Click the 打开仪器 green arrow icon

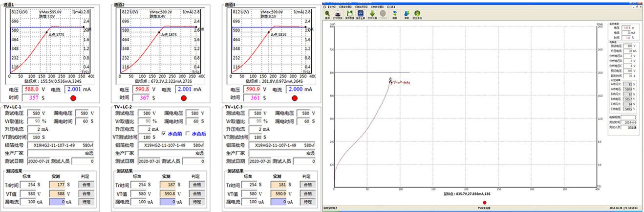point(372,14)
